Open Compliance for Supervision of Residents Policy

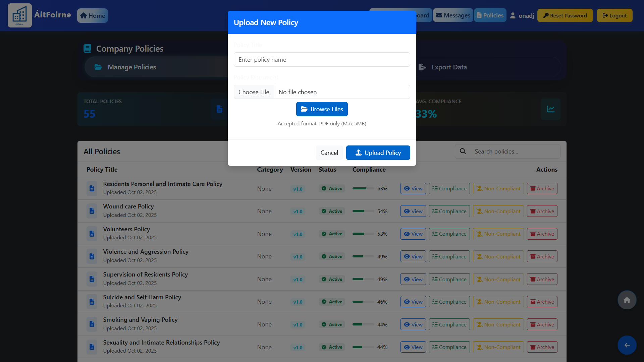(x=449, y=279)
